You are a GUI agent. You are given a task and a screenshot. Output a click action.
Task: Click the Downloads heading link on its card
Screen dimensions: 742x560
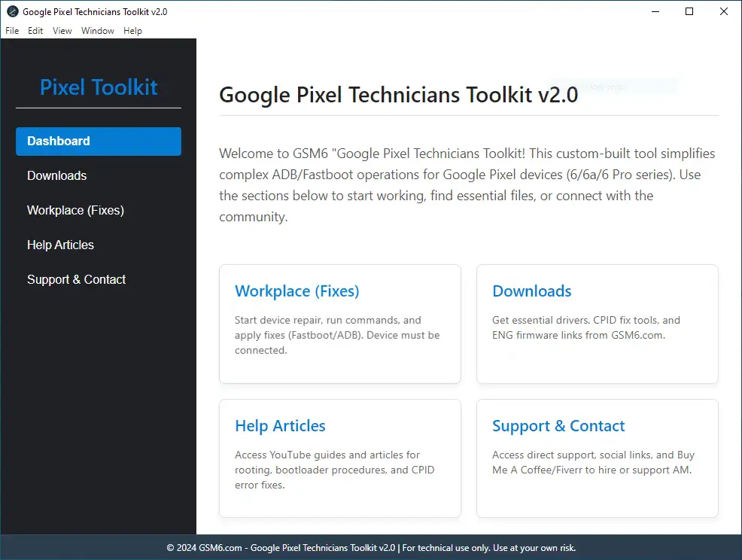tap(531, 291)
